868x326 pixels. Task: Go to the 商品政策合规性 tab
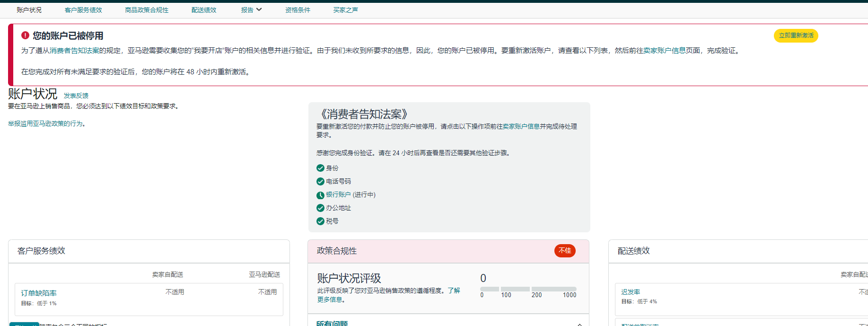click(x=147, y=10)
